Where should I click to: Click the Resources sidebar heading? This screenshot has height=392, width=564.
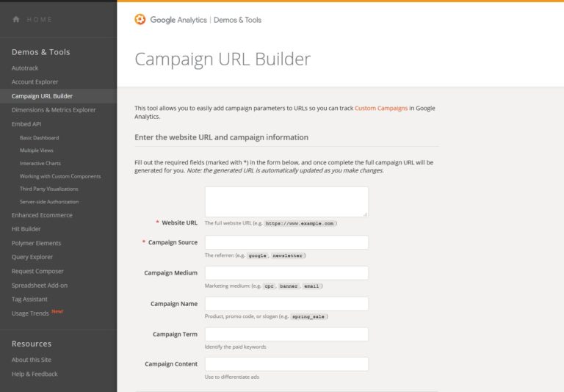pyautogui.click(x=32, y=344)
